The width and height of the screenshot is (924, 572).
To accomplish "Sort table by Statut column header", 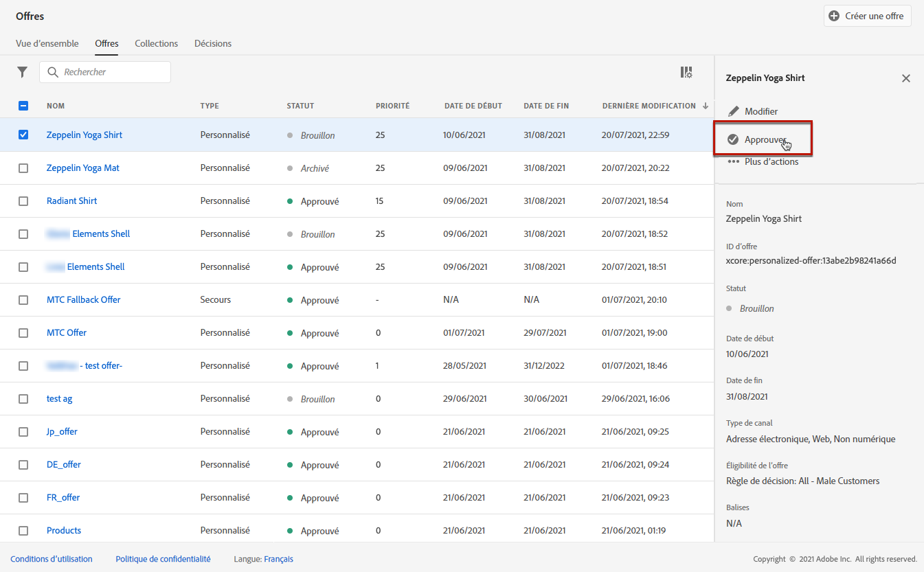I will pos(300,106).
